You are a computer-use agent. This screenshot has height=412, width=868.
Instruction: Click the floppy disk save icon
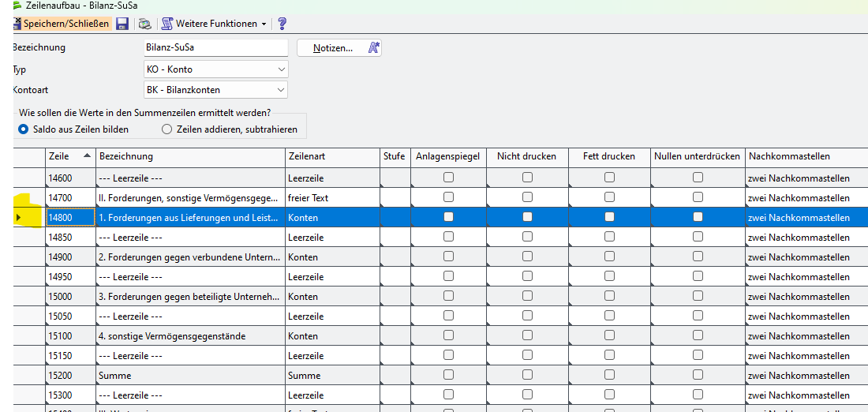click(122, 24)
